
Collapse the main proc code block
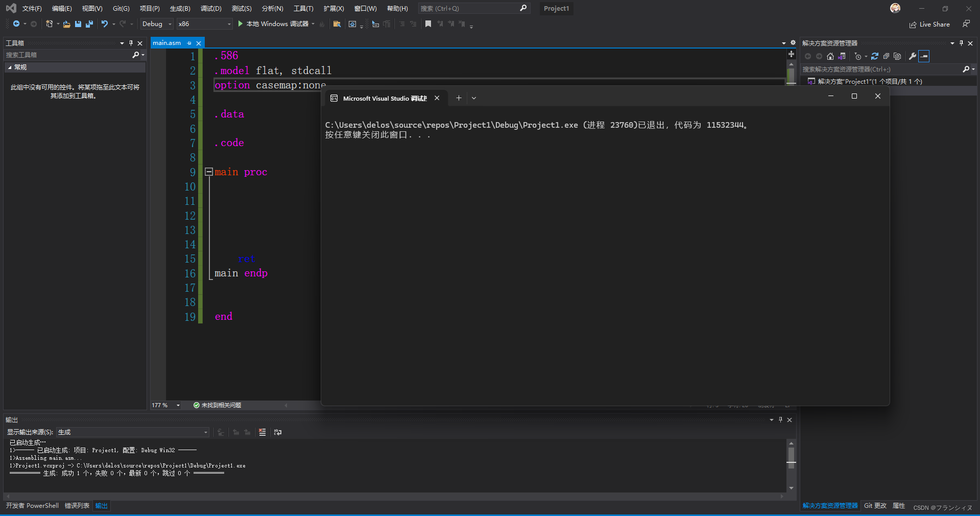pyautogui.click(x=209, y=172)
